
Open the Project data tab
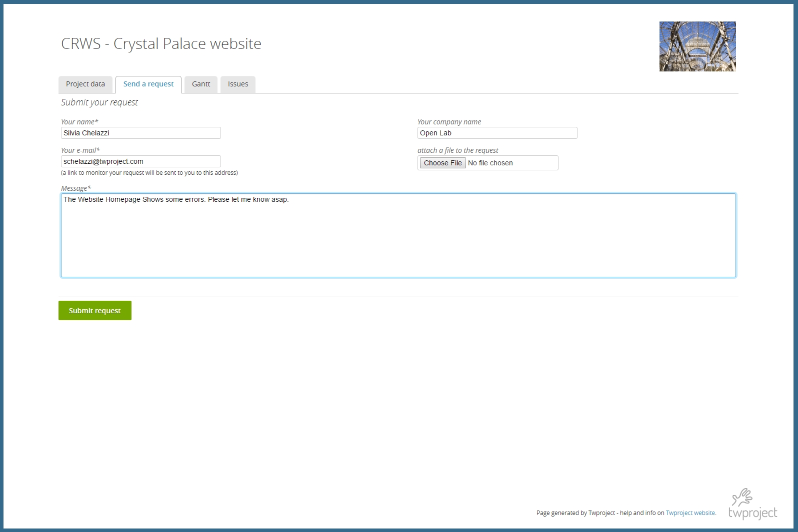click(85, 84)
